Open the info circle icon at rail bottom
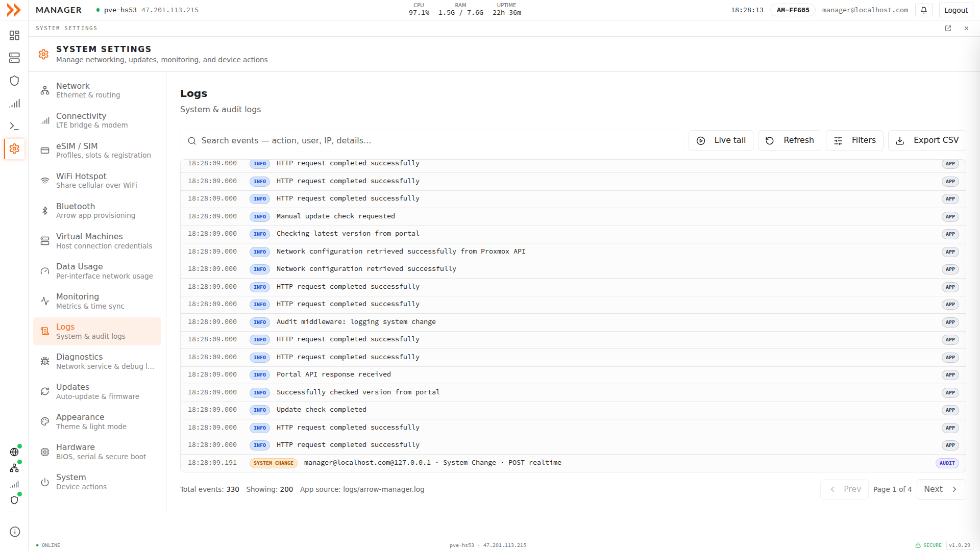 click(15, 532)
